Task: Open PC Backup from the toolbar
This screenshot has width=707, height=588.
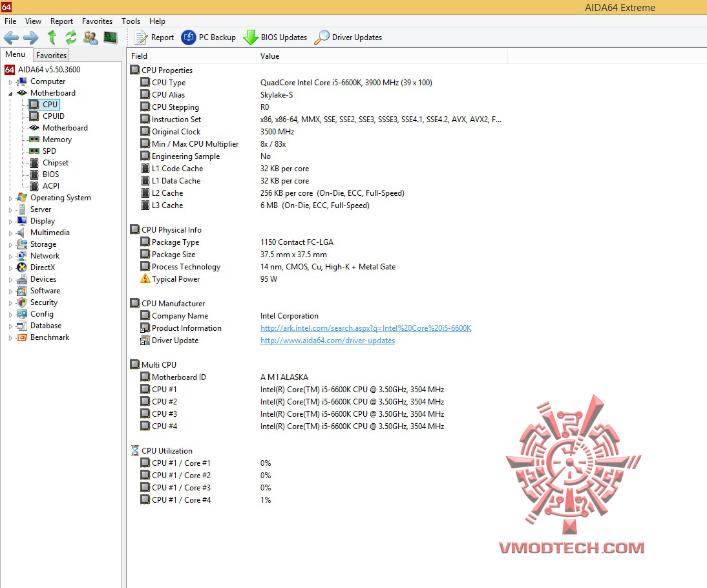Action: pyautogui.click(x=208, y=37)
